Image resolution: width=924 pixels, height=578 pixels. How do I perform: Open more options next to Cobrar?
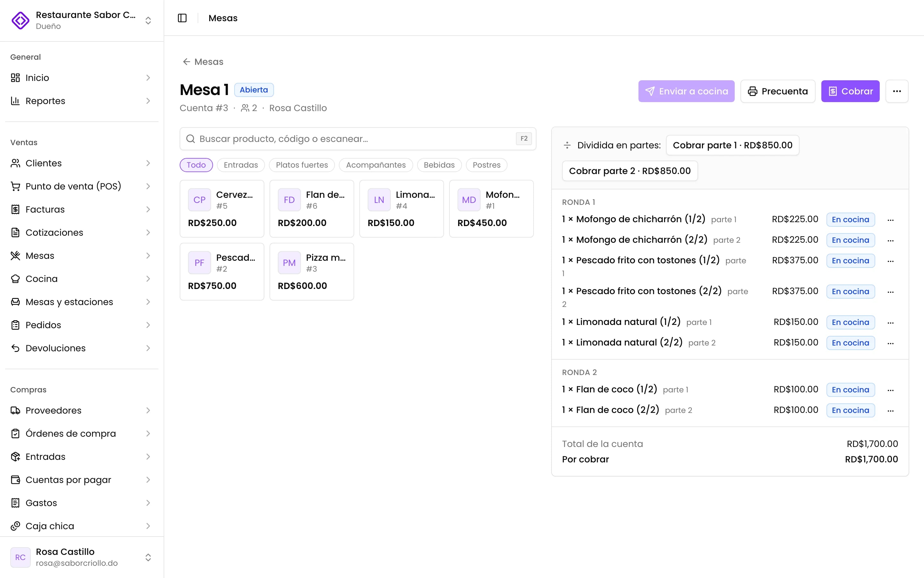click(x=897, y=91)
